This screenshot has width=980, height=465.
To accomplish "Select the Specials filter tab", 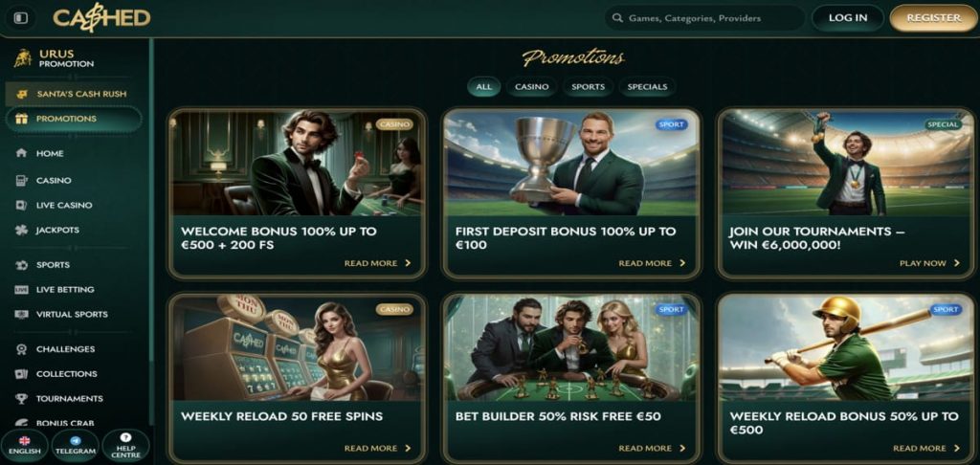I will 647,87.
